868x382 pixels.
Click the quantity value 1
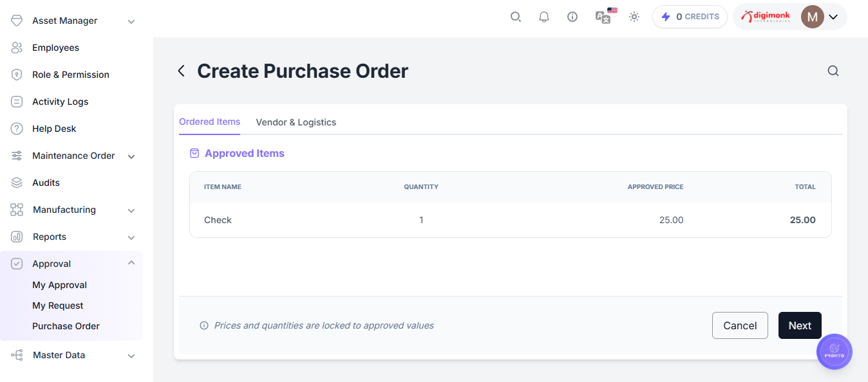pyautogui.click(x=421, y=220)
